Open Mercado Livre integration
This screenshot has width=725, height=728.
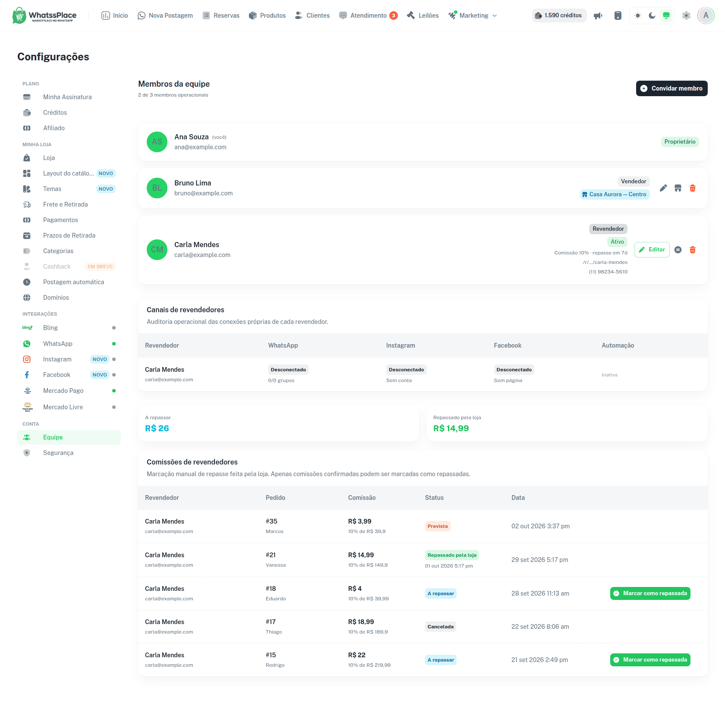69,407
